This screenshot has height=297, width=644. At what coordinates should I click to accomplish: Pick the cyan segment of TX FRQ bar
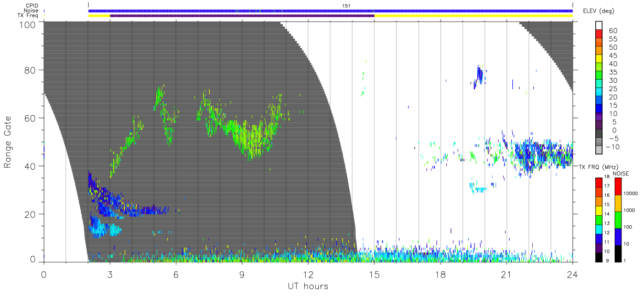[599, 229]
